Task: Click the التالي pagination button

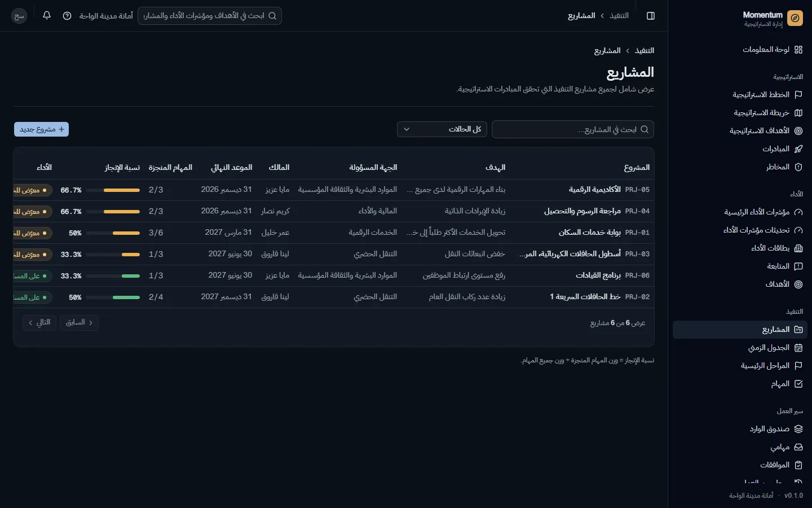Action: point(39,322)
